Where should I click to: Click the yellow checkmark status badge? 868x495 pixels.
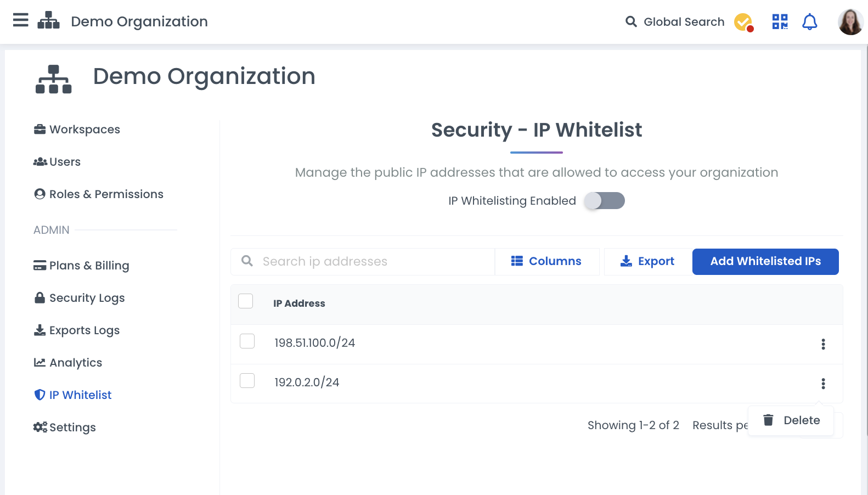point(743,22)
